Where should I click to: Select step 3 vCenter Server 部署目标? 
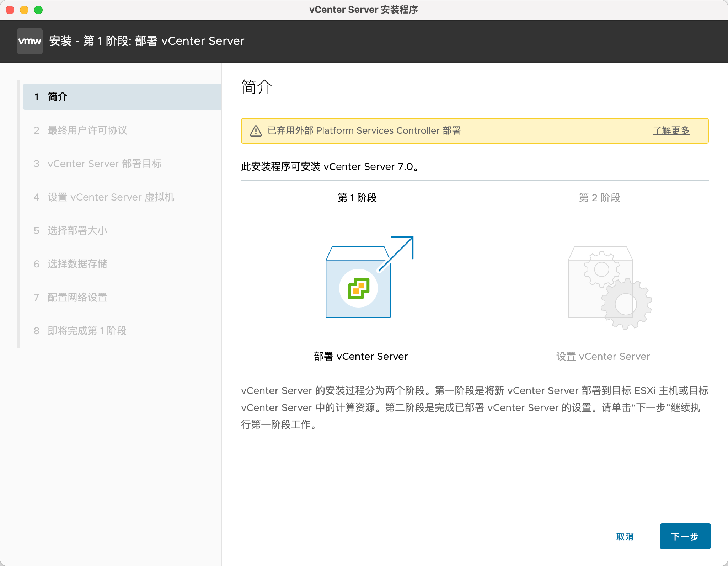click(x=105, y=164)
